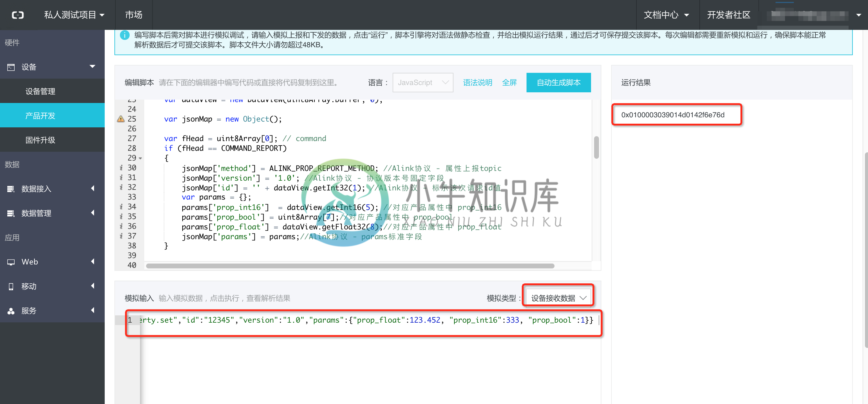Expand the 数据管理 submenu arrow
Image resolution: width=868 pixels, height=404 pixels.
93,212
